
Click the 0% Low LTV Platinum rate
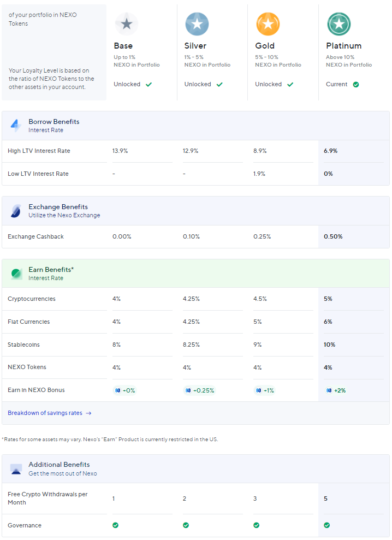coord(328,174)
